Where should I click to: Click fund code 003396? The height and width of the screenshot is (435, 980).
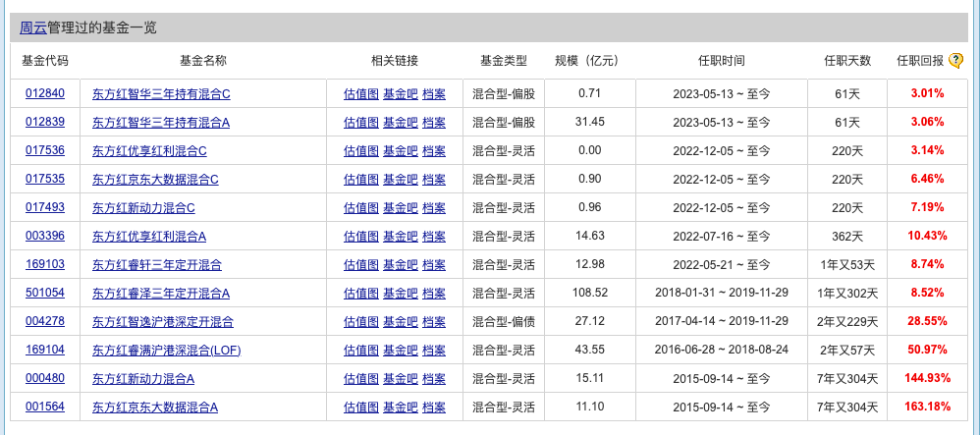tap(45, 236)
